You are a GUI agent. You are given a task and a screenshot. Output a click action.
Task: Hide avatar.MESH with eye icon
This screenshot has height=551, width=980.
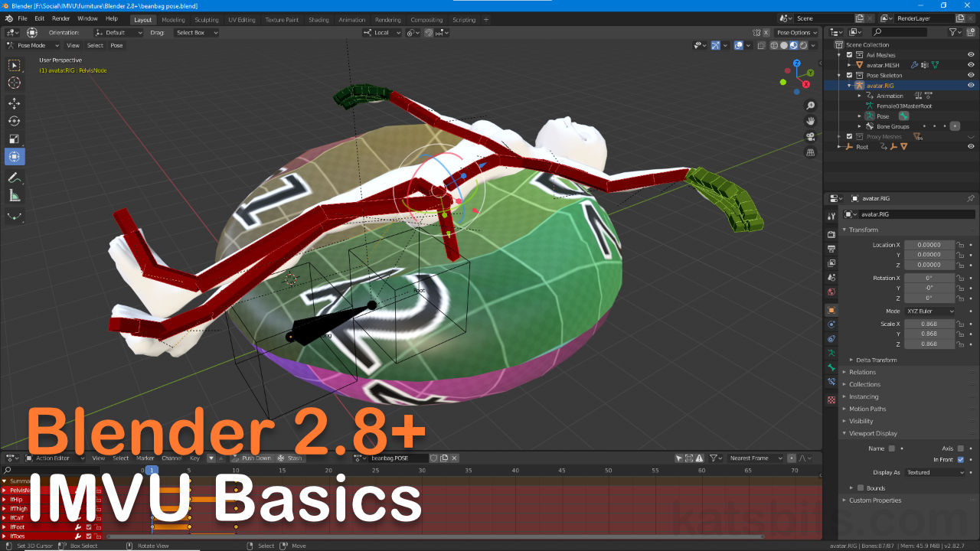(971, 65)
